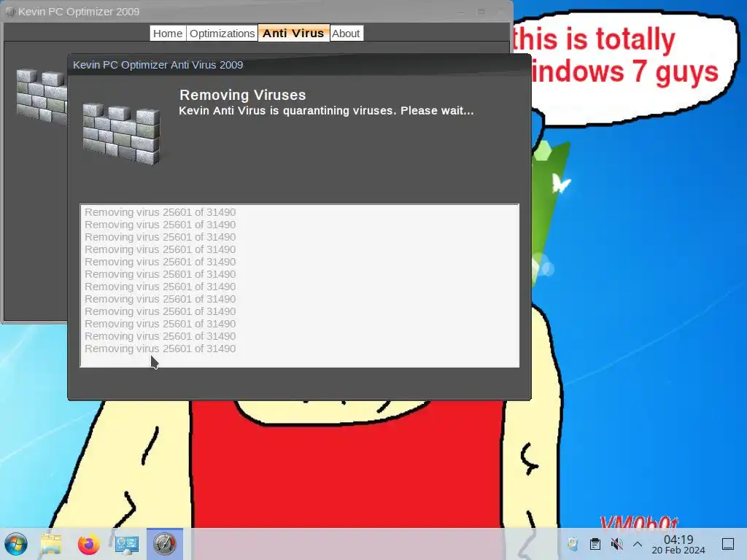Click inside the virus removal log box
The height and width of the screenshot is (560, 747).
click(300, 286)
